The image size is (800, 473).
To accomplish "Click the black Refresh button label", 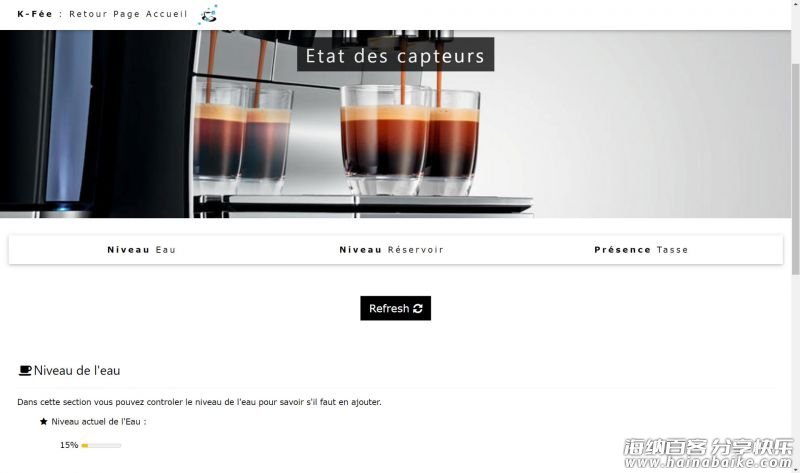I will [x=389, y=308].
